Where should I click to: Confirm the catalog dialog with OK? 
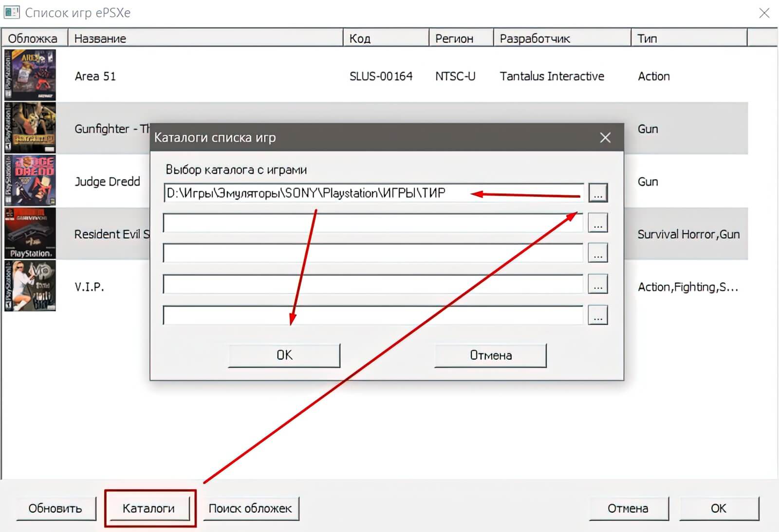pyautogui.click(x=284, y=355)
